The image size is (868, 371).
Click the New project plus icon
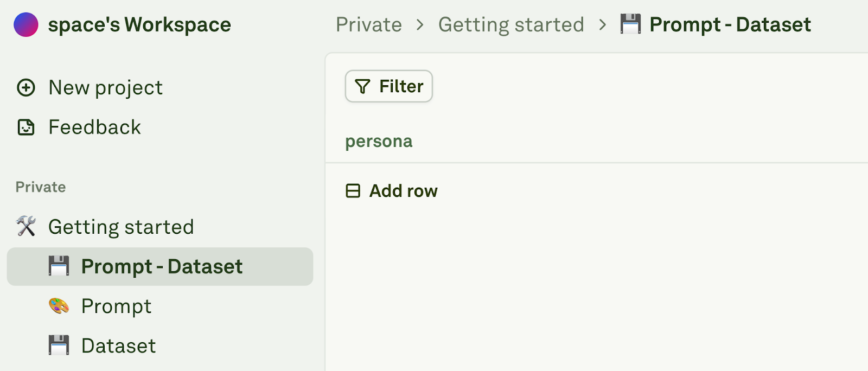[x=26, y=87]
